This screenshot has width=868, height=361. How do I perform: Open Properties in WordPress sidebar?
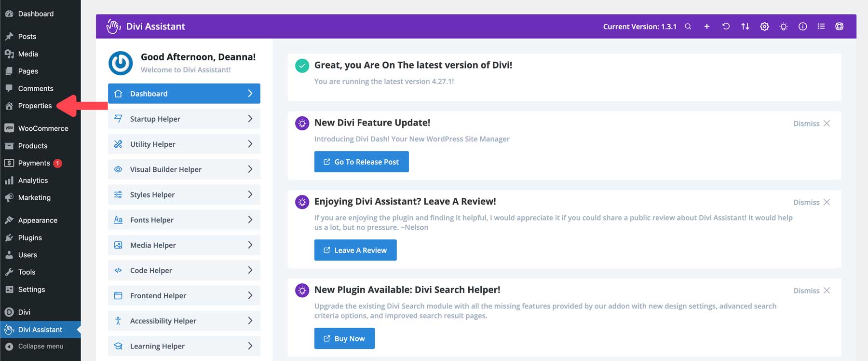point(35,106)
